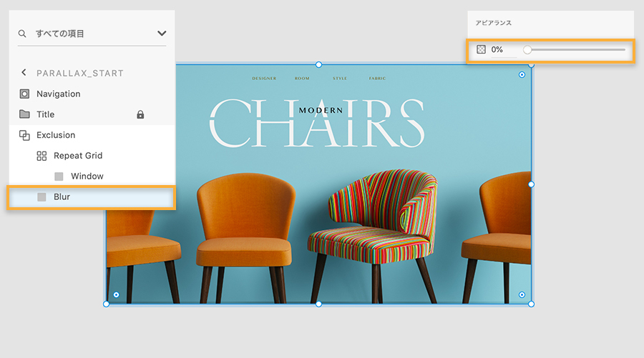The height and width of the screenshot is (358, 644).
Task: Select the Navigation component icon
Action: 24,94
